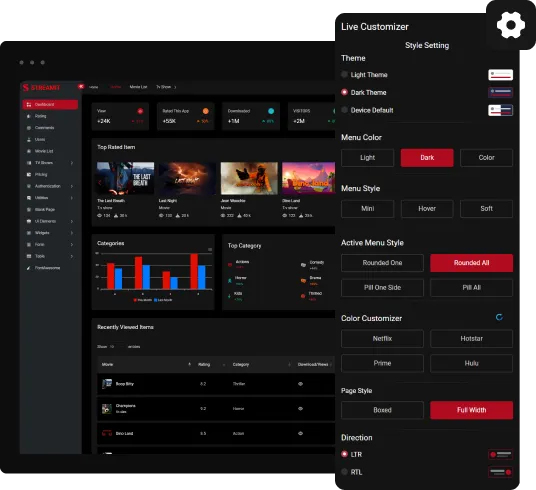Open the Show entries count dropdown
This screenshot has width=536, height=490.
(x=117, y=347)
